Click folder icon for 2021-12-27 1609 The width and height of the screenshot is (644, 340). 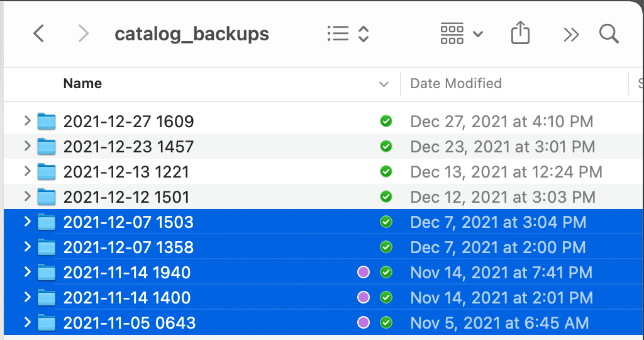(47, 122)
